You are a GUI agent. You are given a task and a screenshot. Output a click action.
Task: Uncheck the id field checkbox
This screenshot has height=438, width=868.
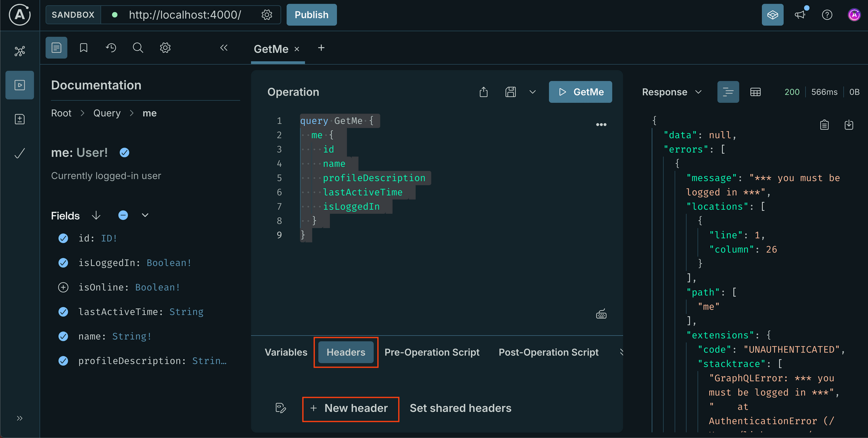[63, 238]
